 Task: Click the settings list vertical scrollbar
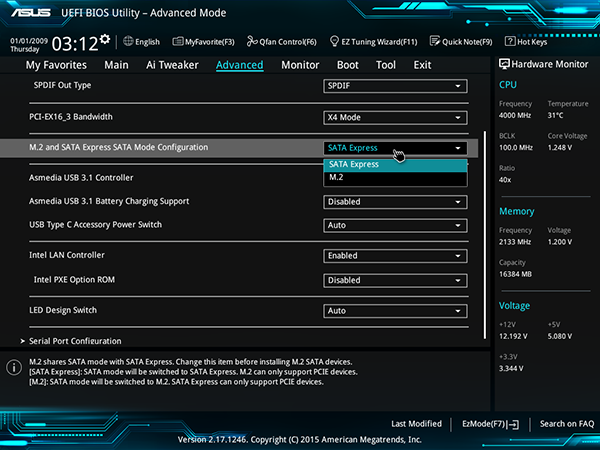[x=485, y=234]
